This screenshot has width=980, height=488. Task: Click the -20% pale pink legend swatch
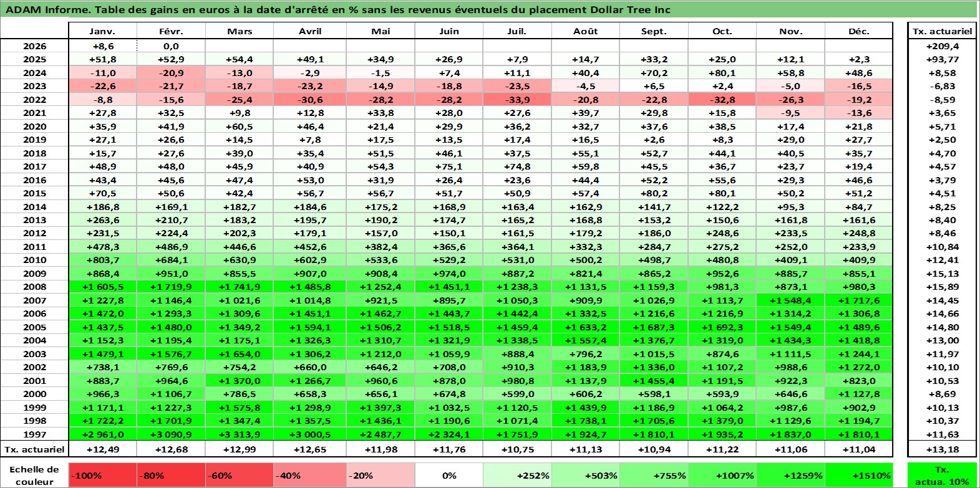(381, 476)
